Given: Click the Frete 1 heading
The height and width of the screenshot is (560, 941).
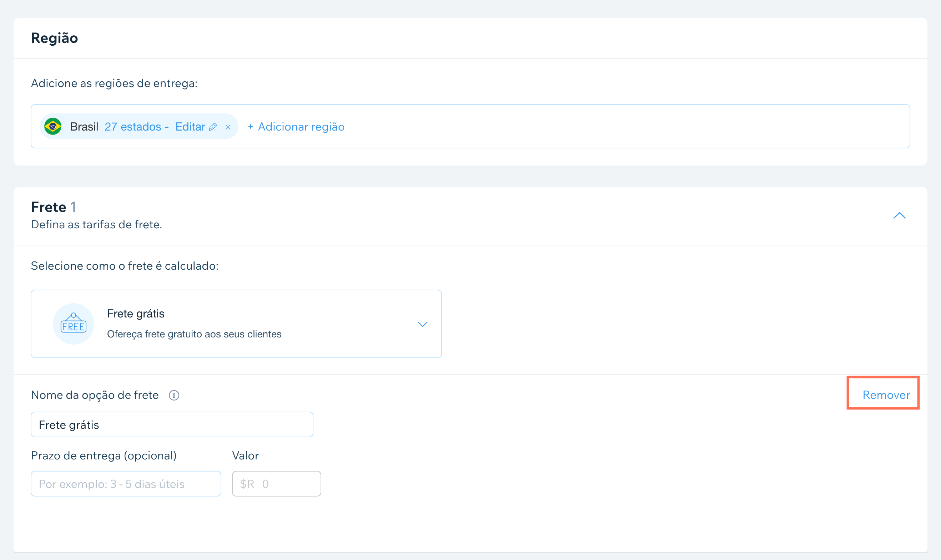Looking at the screenshot, I should (54, 207).
